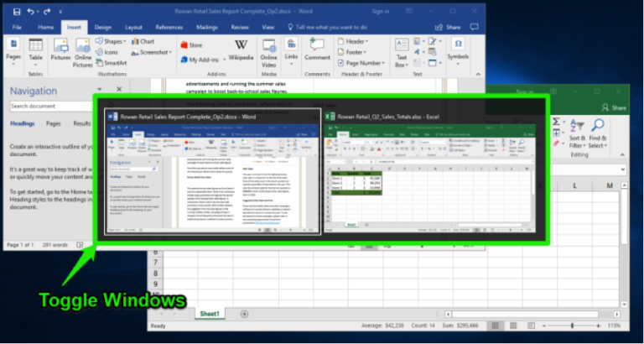Select the Excel workbook thumbnail in the window switcher
The height and width of the screenshot is (344, 644).
[429, 172]
